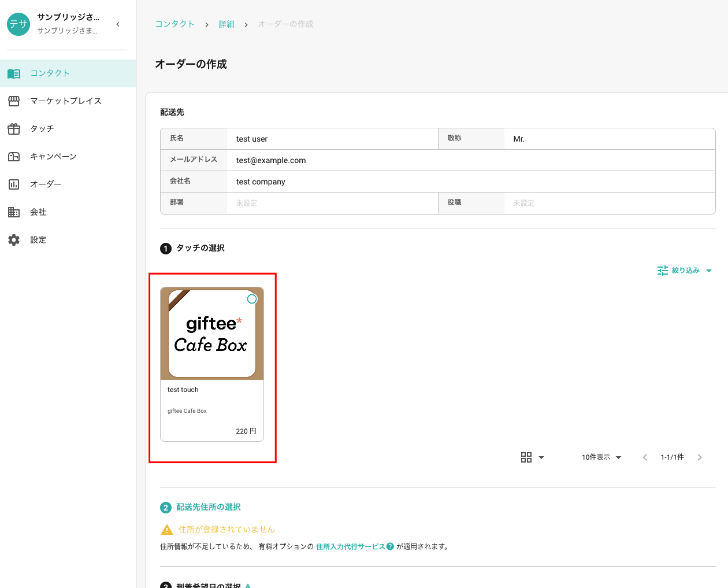Click the タッチ gift icon
Viewport: 728px width, 588px height.
point(14,129)
